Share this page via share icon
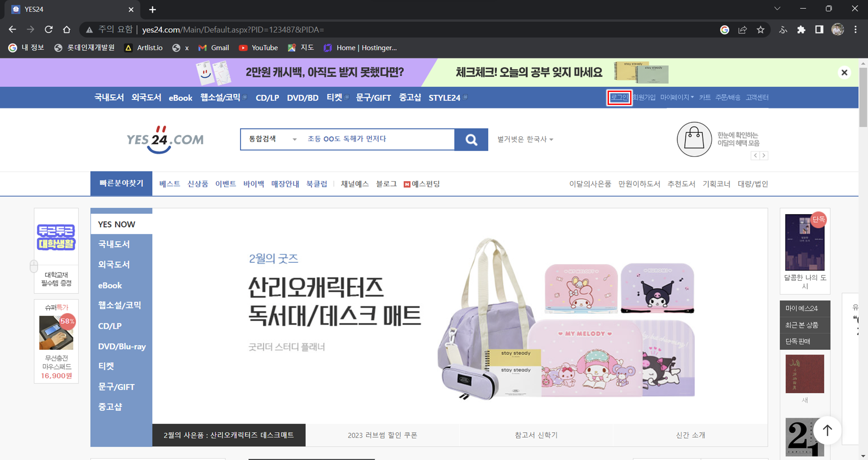This screenshot has width=868, height=460. [x=743, y=29]
